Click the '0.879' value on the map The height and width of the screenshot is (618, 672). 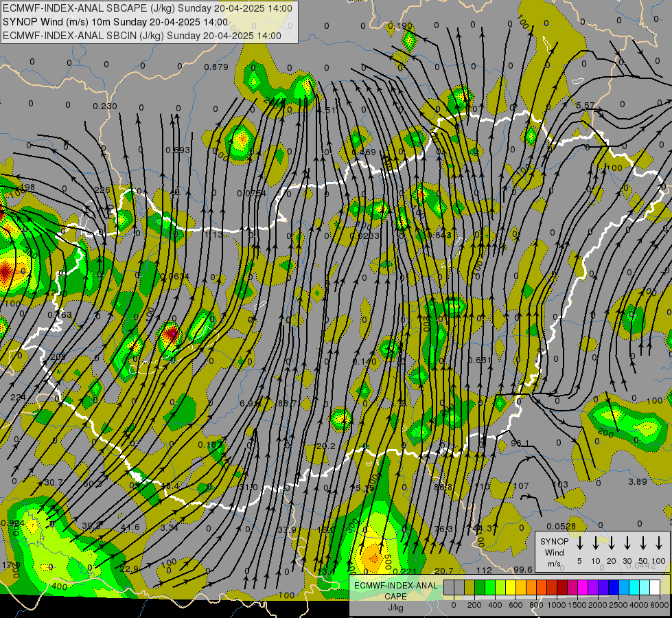216,67
